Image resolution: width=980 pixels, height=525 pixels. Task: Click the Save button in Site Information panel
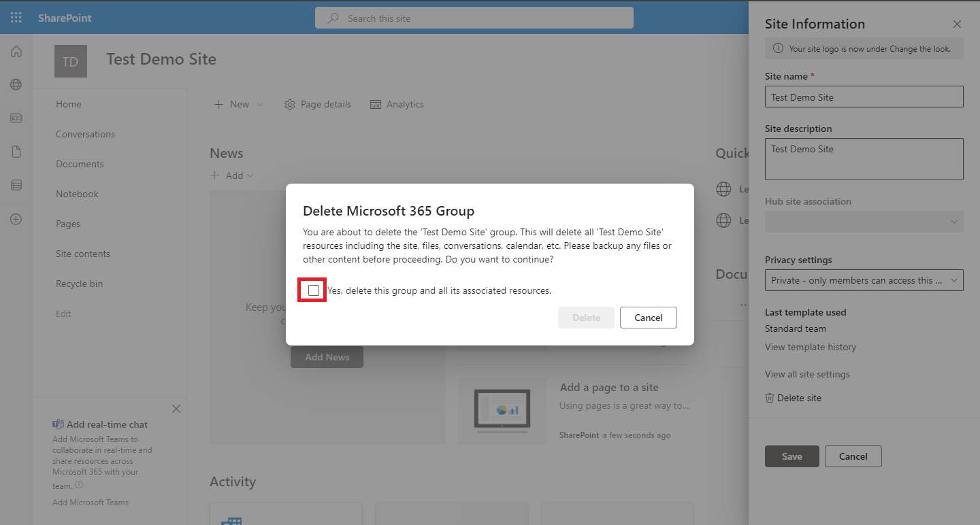[x=791, y=456]
